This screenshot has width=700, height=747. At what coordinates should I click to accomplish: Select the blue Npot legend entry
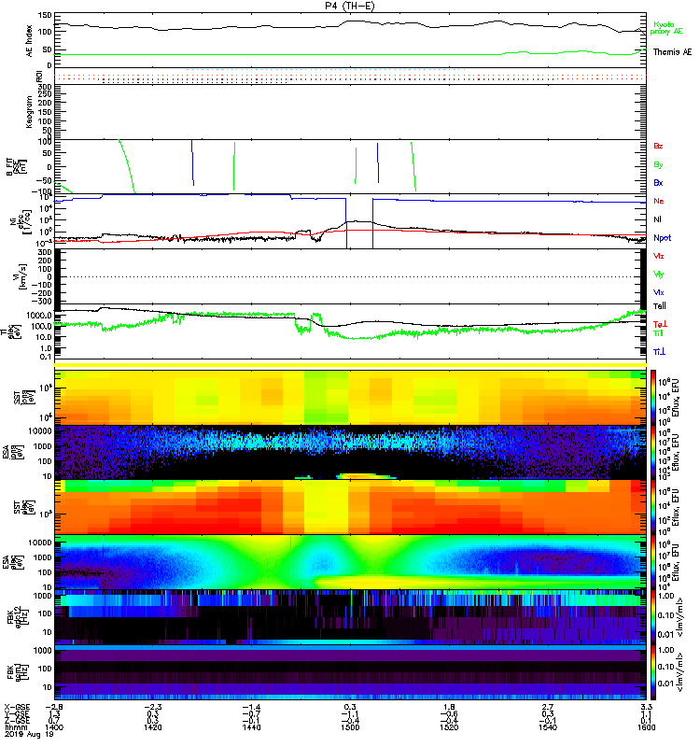pos(663,238)
